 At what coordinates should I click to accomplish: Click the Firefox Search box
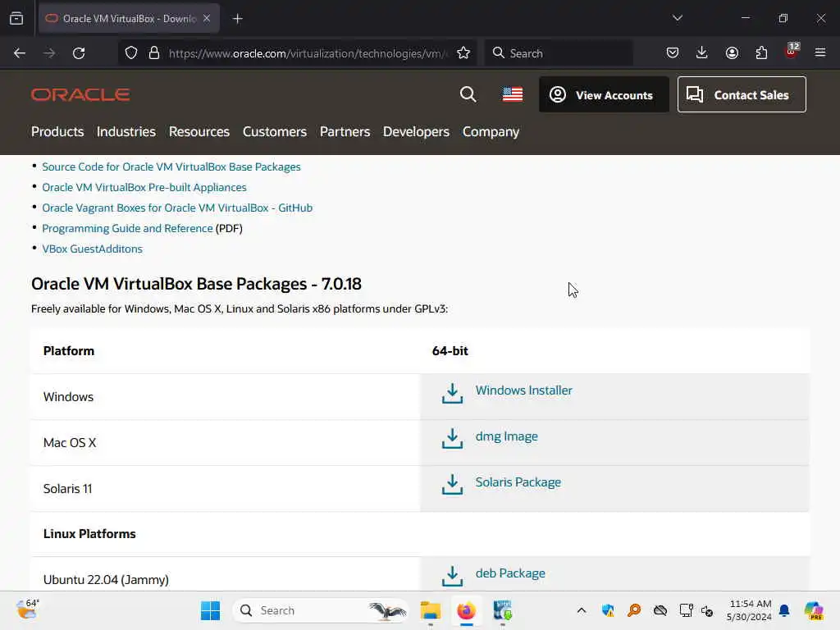[x=559, y=53]
